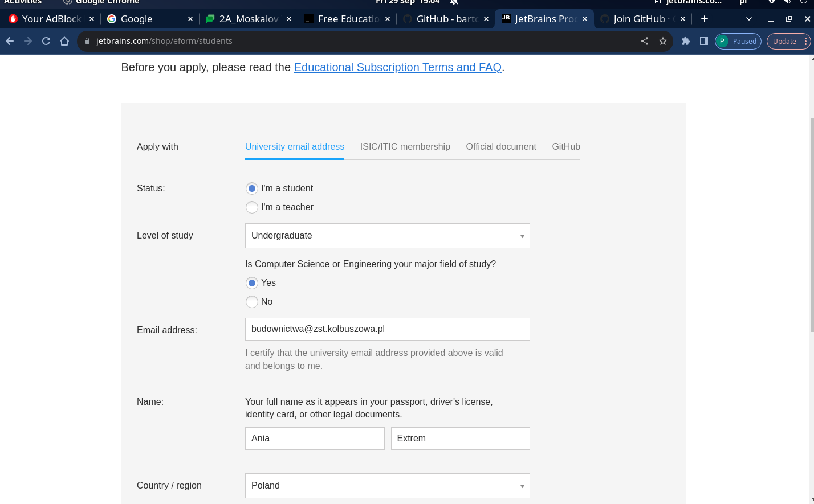The width and height of the screenshot is (814, 504).
Task: Open Educational Subscription Terms and FAQ link
Action: click(x=397, y=67)
